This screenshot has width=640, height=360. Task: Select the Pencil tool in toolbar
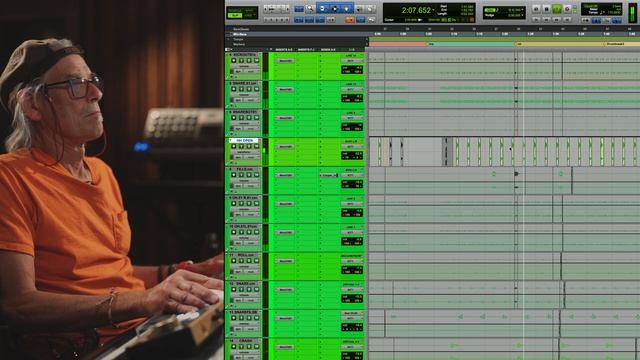(x=370, y=9)
